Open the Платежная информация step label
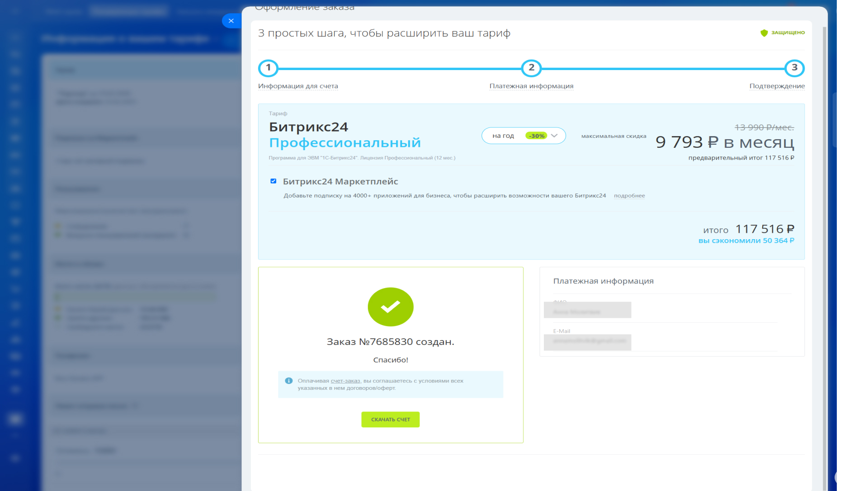The width and height of the screenshot is (868, 491). pos(531,86)
